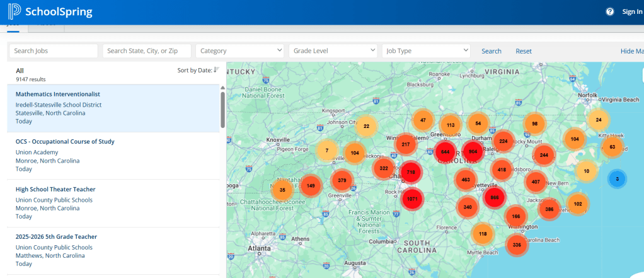
Task: Click the job list vertical scrollbar
Action: point(222,111)
